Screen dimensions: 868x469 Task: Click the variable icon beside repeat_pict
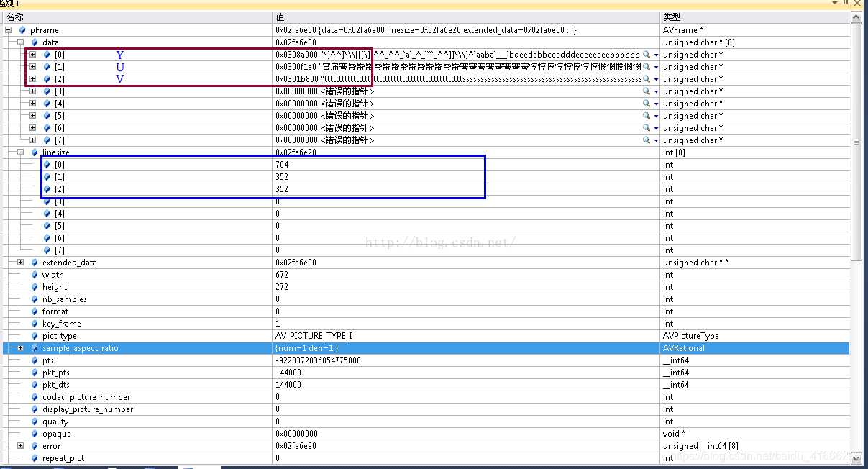[x=35, y=458]
